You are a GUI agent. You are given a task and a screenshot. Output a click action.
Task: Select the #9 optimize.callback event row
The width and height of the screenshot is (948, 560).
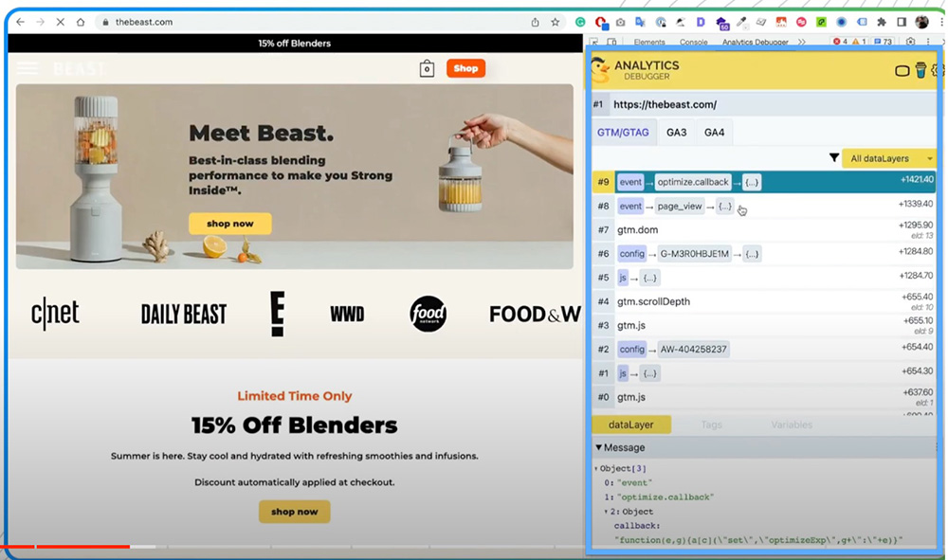764,182
